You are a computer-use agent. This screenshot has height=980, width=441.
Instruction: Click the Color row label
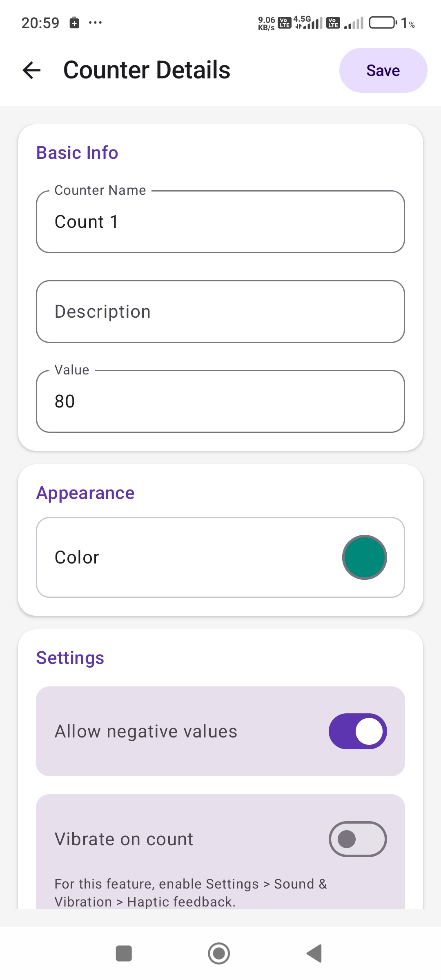77,557
